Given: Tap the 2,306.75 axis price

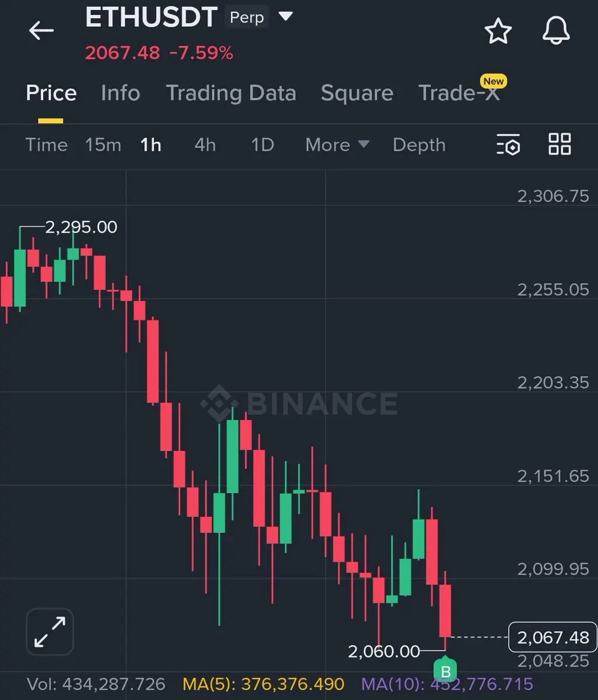Looking at the screenshot, I should (x=554, y=196).
